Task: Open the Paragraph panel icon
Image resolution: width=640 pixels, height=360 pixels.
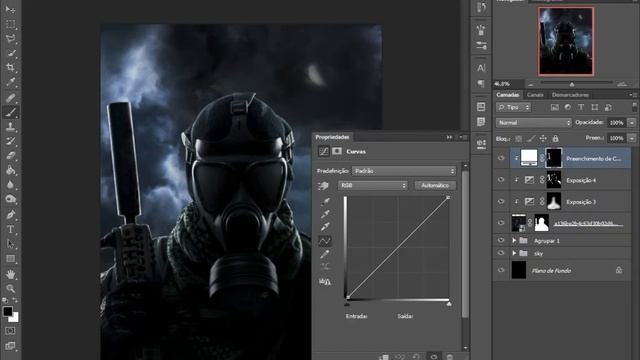Action: (x=481, y=83)
